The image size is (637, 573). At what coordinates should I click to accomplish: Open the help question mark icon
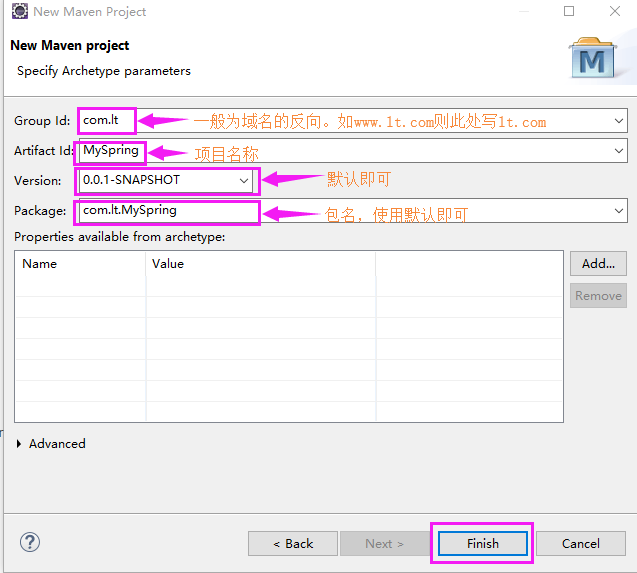pos(30,542)
